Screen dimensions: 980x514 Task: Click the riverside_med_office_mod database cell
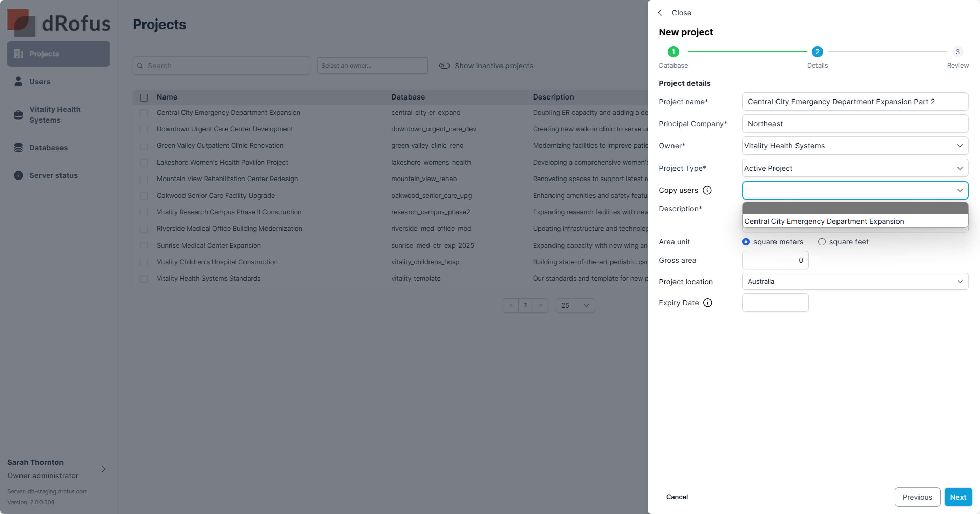(431, 229)
